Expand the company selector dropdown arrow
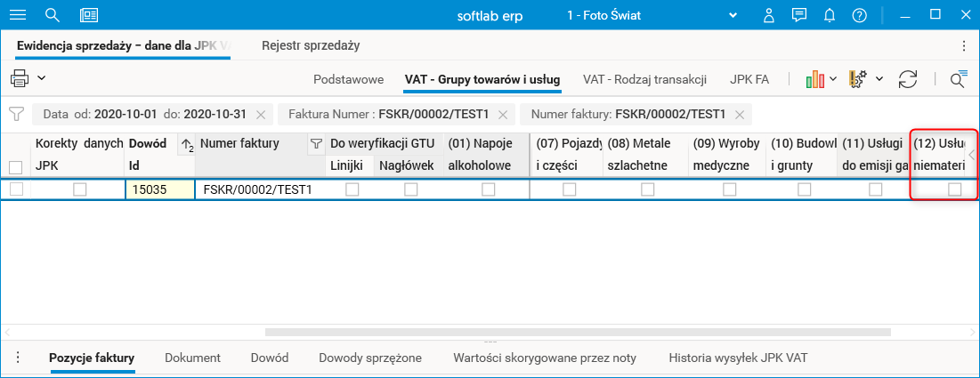 pos(733,15)
